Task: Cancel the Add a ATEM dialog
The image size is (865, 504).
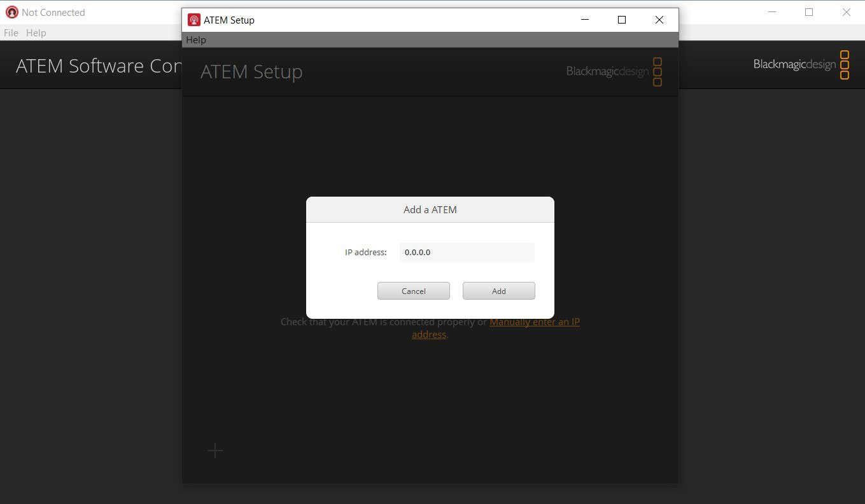Action: (x=413, y=291)
